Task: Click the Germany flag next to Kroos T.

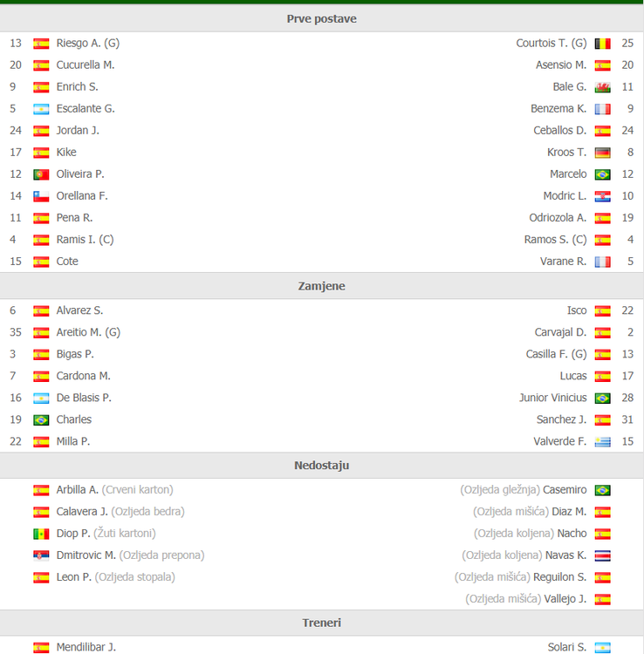Action: pos(602,152)
